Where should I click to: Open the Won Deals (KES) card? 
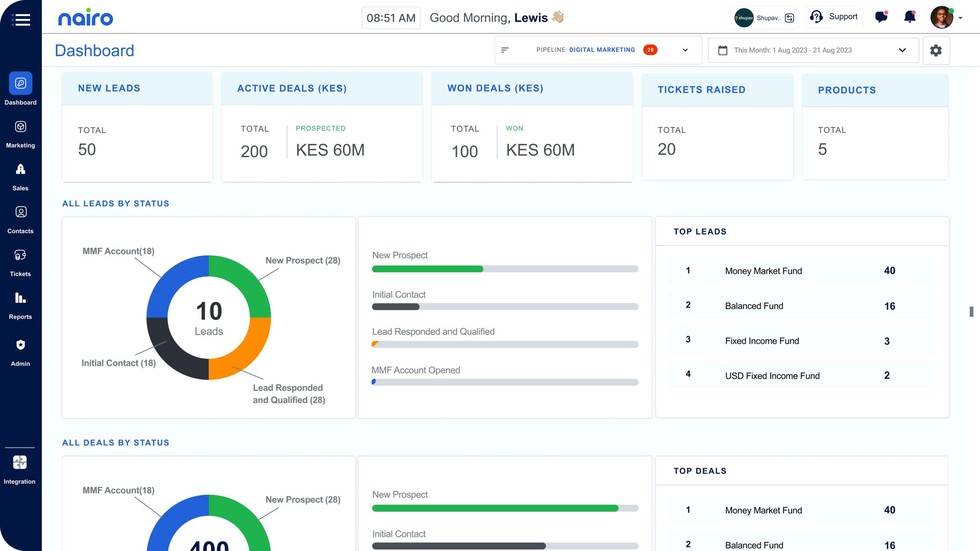(x=532, y=127)
